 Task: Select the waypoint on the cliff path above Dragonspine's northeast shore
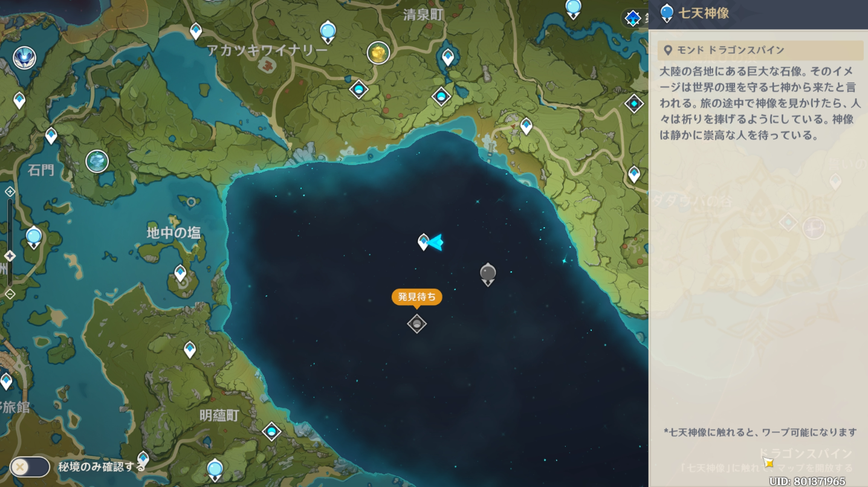pyautogui.click(x=526, y=126)
